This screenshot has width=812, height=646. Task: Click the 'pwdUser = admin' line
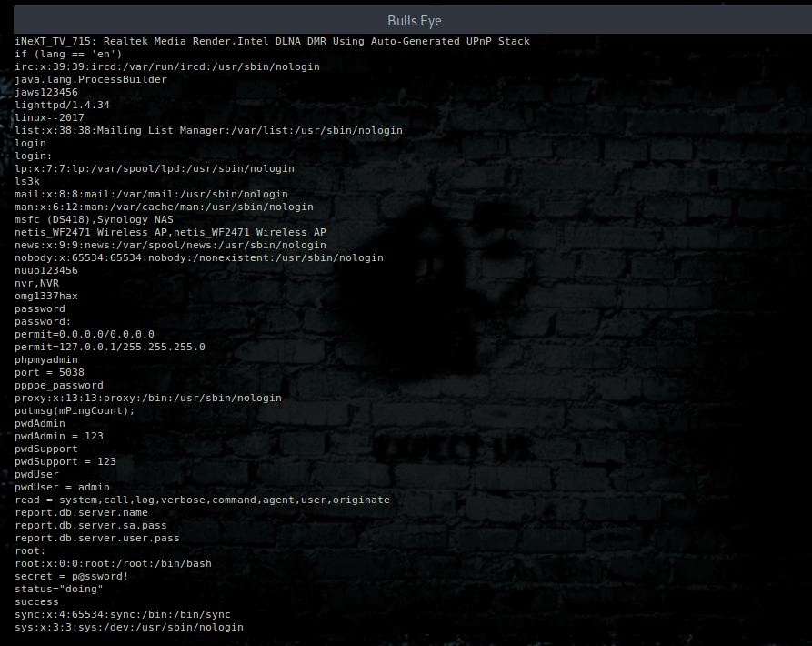(x=62, y=488)
